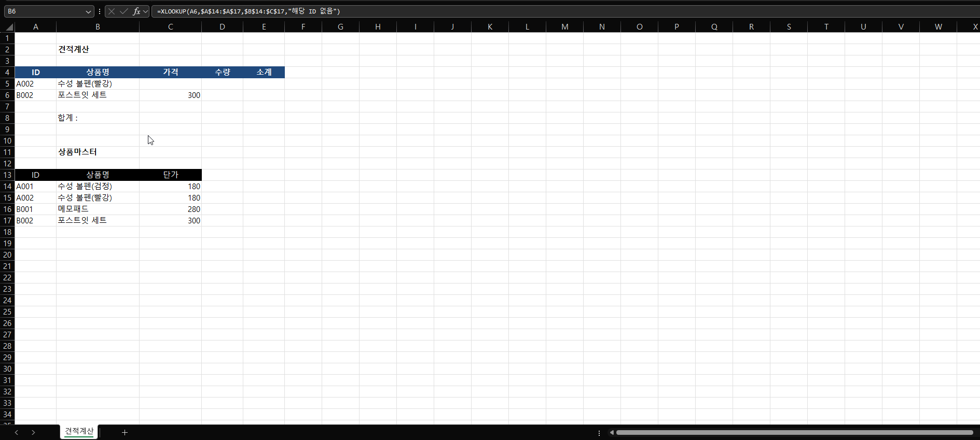The height and width of the screenshot is (440, 980).
Task: Open Insert Function via fx icon
Action: click(136, 11)
